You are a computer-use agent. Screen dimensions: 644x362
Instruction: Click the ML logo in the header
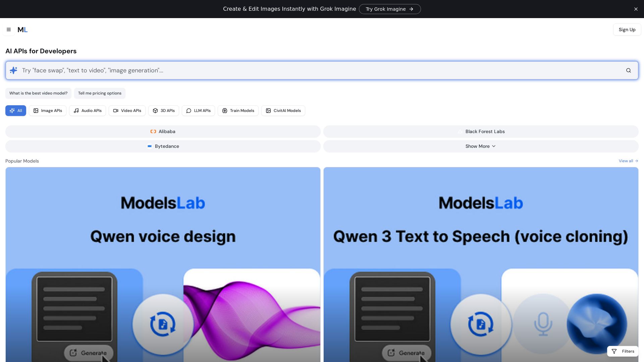click(x=22, y=29)
